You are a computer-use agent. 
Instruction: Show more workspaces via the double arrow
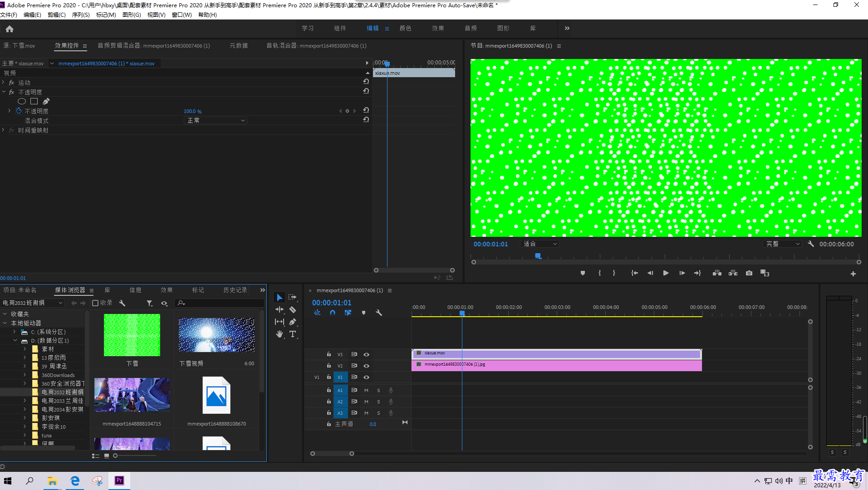pyautogui.click(x=567, y=28)
